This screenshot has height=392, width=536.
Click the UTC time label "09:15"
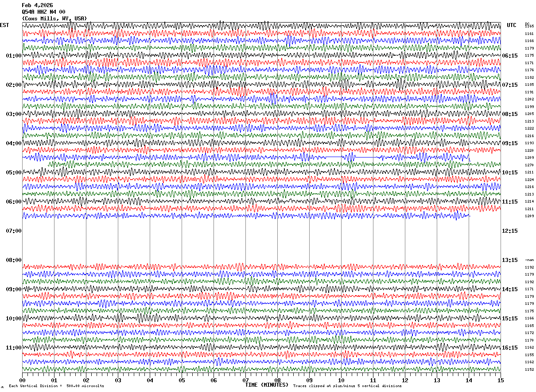point(510,143)
